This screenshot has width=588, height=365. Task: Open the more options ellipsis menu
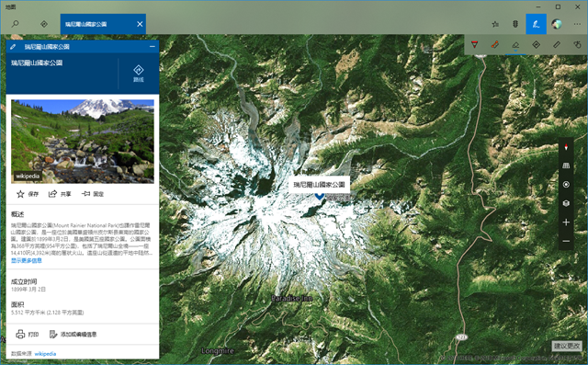[x=577, y=24]
